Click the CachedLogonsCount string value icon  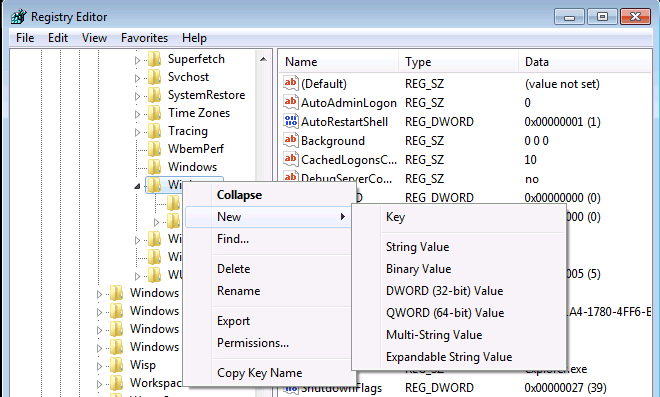coord(290,159)
